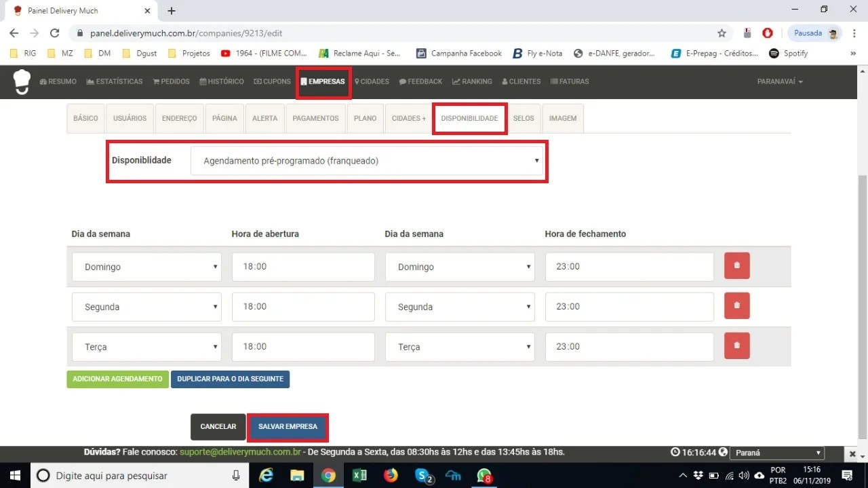Open the ESTATÍSTICAS menu item

pos(115,81)
